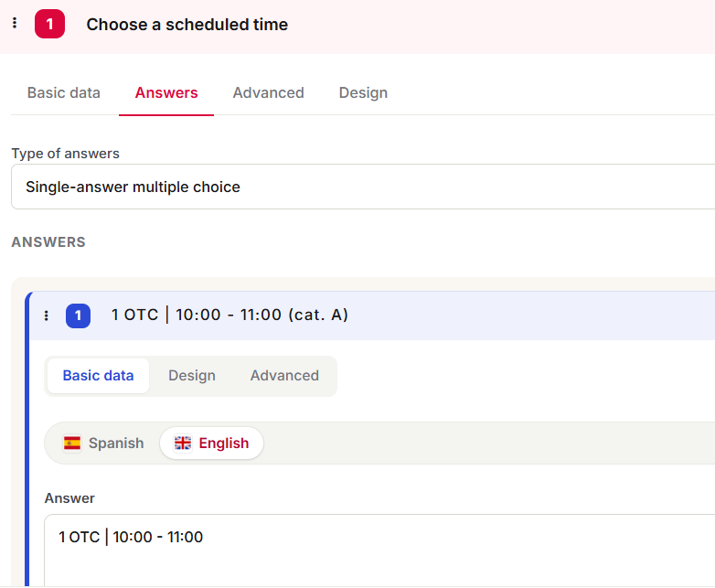Open the Type of answers dropdown

pyautogui.click(x=363, y=187)
